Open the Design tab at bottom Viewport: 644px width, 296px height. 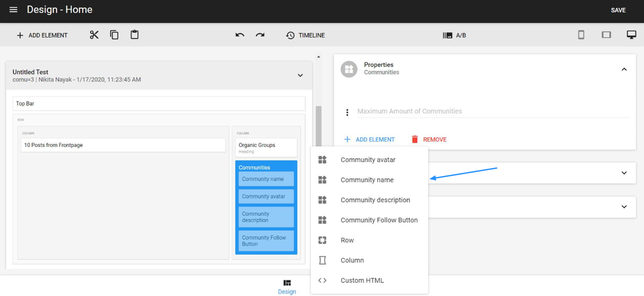tap(287, 287)
